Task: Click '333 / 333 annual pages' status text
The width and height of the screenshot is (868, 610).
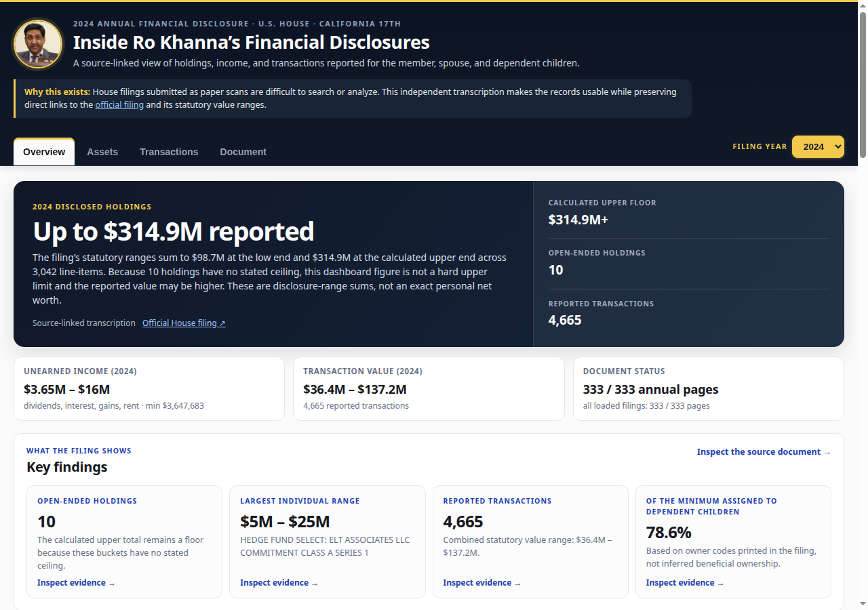Action: click(x=650, y=390)
